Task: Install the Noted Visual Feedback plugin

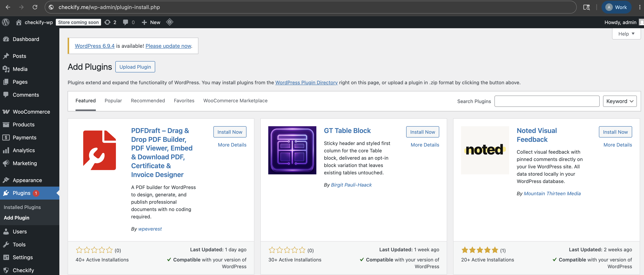Action: pos(615,132)
